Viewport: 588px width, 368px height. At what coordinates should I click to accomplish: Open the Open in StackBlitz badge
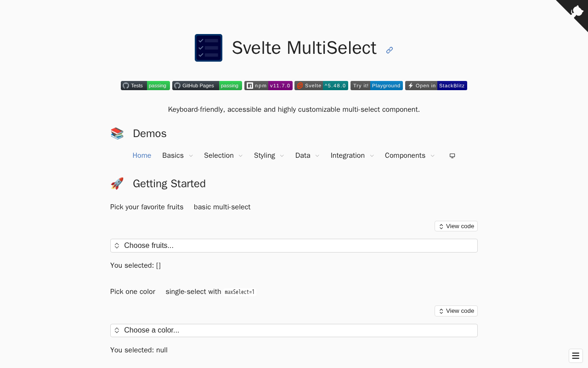pos(436,86)
